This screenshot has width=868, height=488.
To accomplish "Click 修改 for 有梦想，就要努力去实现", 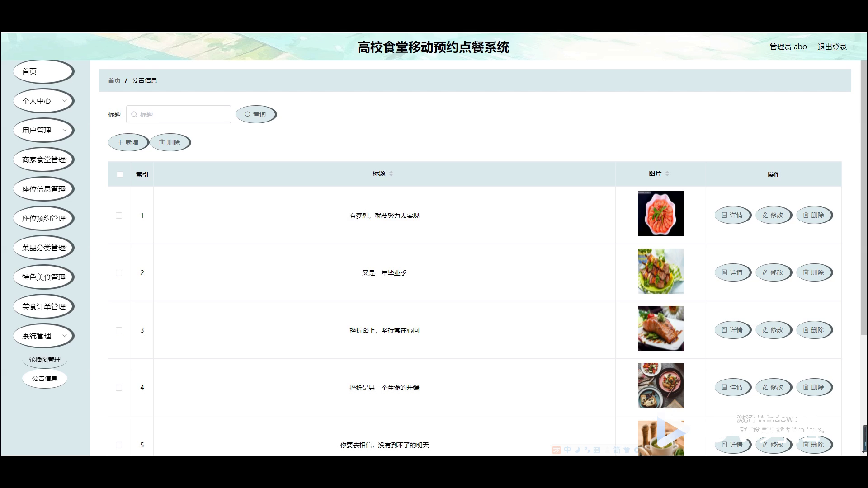I will (x=774, y=215).
